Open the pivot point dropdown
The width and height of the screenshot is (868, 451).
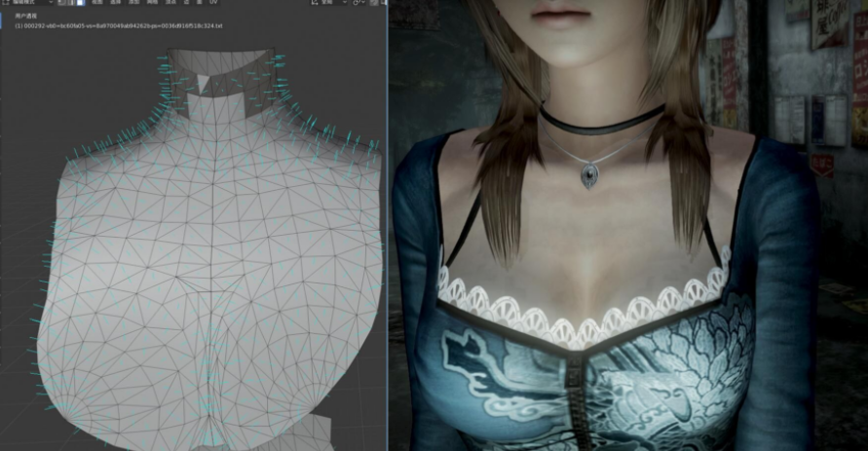[x=359, y=2]
